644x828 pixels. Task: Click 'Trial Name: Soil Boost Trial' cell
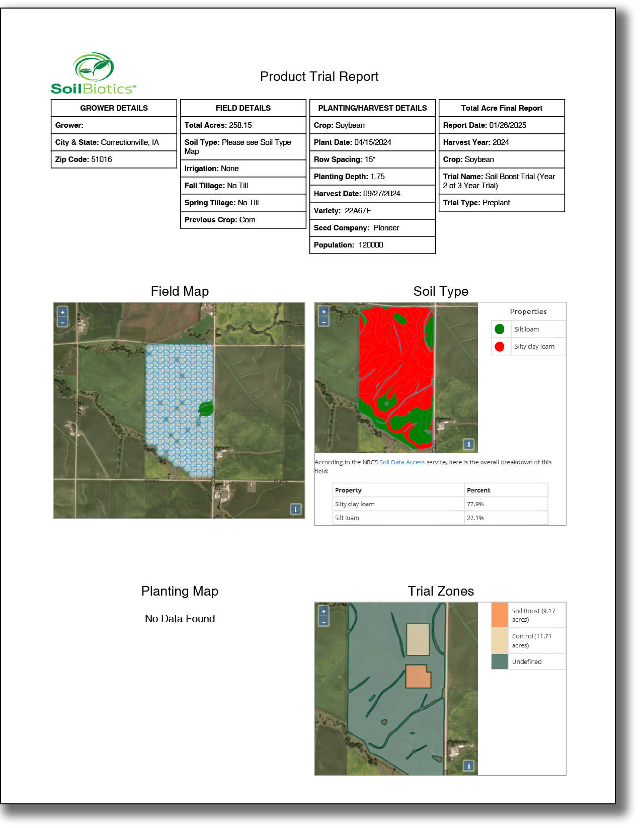(502, 181)
